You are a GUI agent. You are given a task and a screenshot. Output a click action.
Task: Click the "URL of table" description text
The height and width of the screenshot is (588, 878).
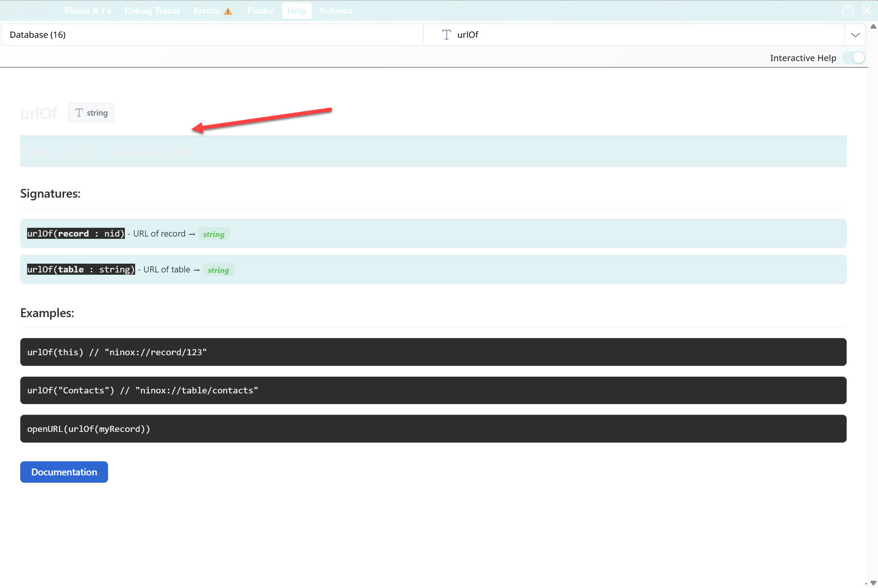[167, 269]
